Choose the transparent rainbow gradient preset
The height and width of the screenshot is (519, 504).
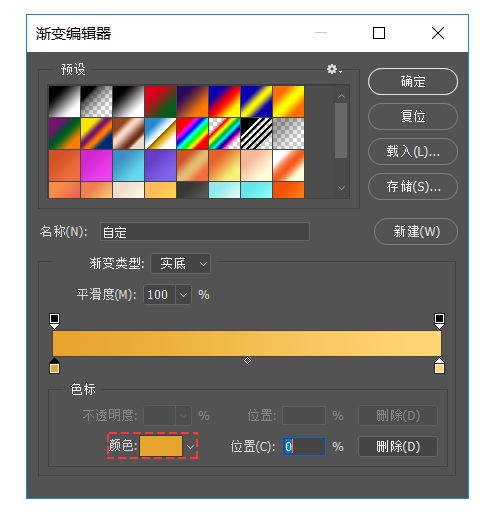tap(225, 133)
